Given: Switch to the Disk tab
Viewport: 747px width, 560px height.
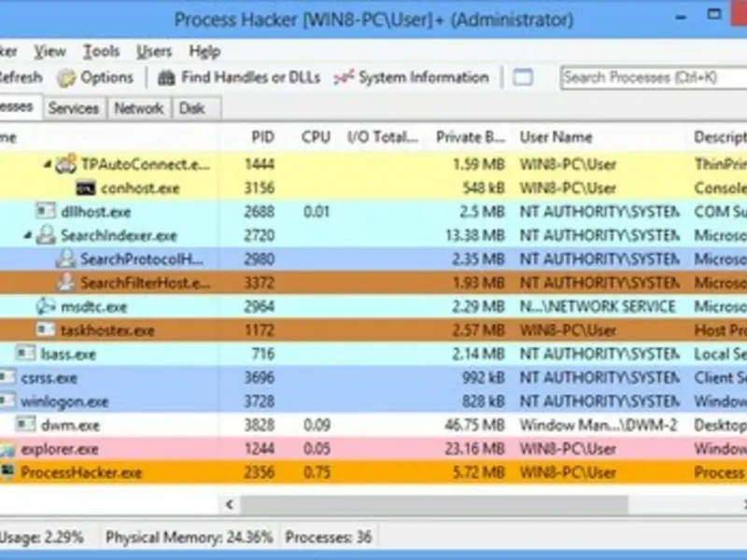Looking at the screenshot, I should pyautogui.click(x=196, y=108).
